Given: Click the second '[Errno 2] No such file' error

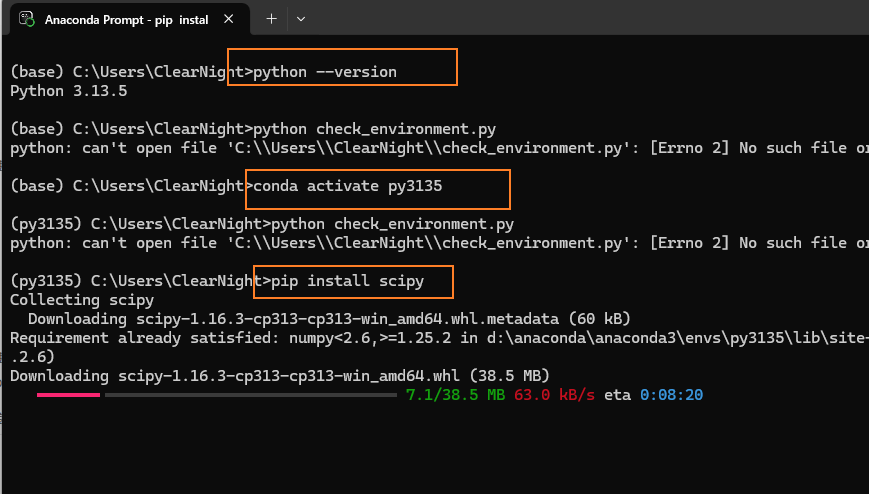Looking at the screenshot, I should click(759, 243).
